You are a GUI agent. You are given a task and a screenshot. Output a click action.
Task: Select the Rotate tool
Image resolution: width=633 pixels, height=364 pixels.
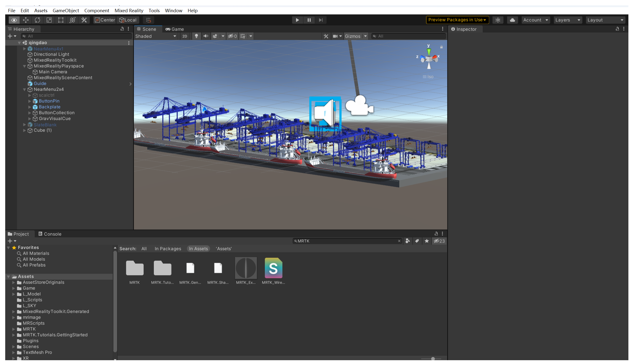point(37,20)
